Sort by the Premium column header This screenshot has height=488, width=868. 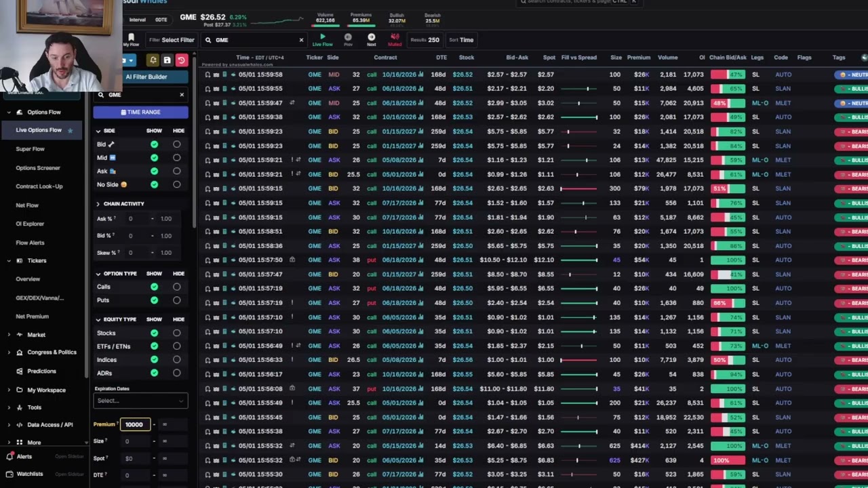639,58
